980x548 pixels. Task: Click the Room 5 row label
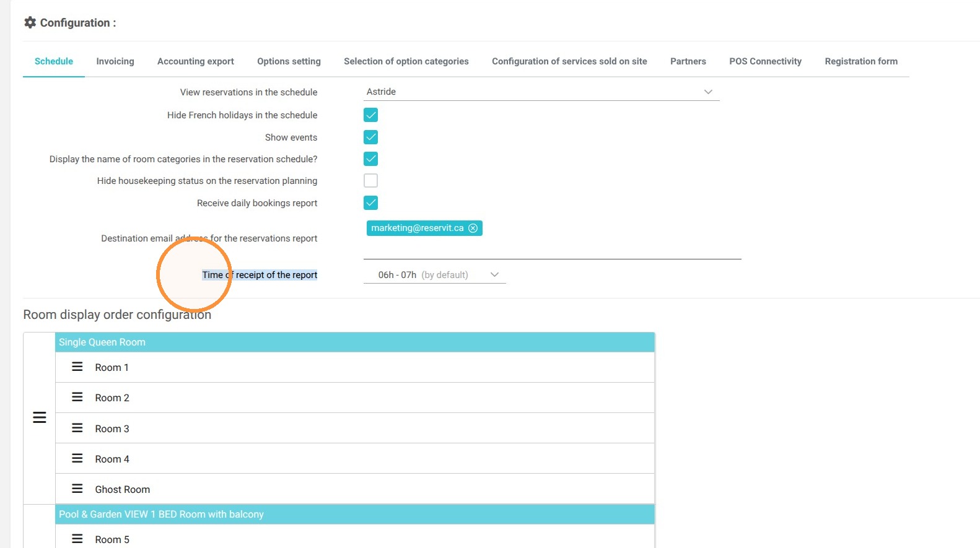click(x=112, y=539)
